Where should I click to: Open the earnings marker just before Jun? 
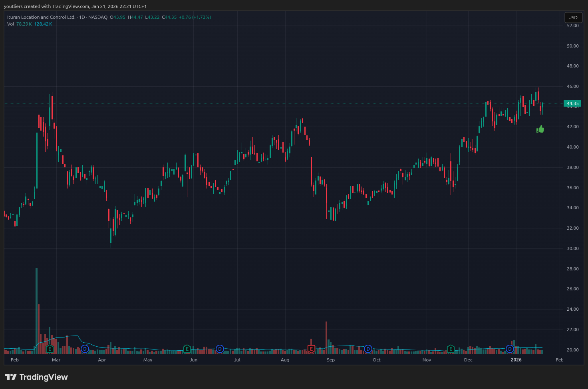click(x=187, y=349)
